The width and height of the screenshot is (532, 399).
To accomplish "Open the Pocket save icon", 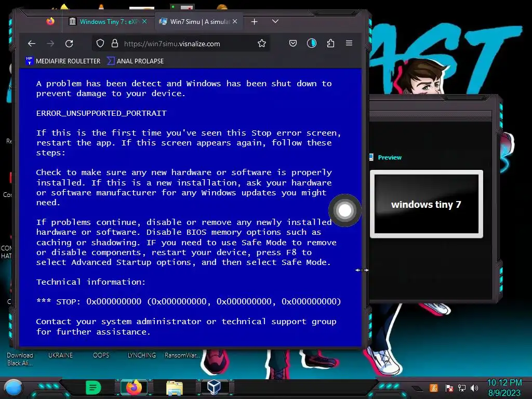I will (293, 43).
